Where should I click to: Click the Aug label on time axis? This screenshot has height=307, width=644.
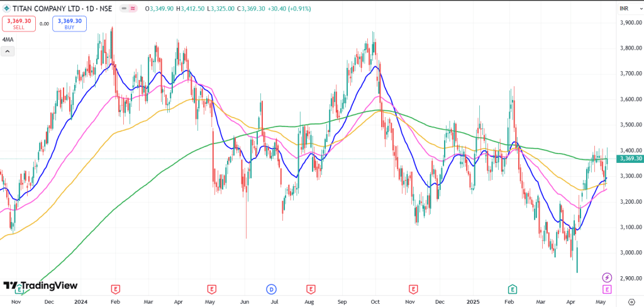tap(309, 301)
